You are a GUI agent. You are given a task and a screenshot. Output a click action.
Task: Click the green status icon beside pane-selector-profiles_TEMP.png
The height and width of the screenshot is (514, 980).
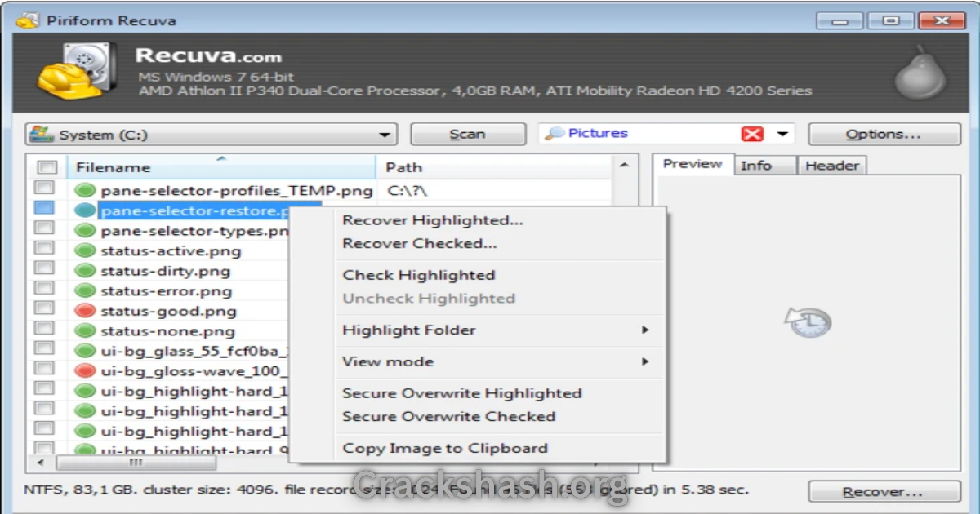85,191
